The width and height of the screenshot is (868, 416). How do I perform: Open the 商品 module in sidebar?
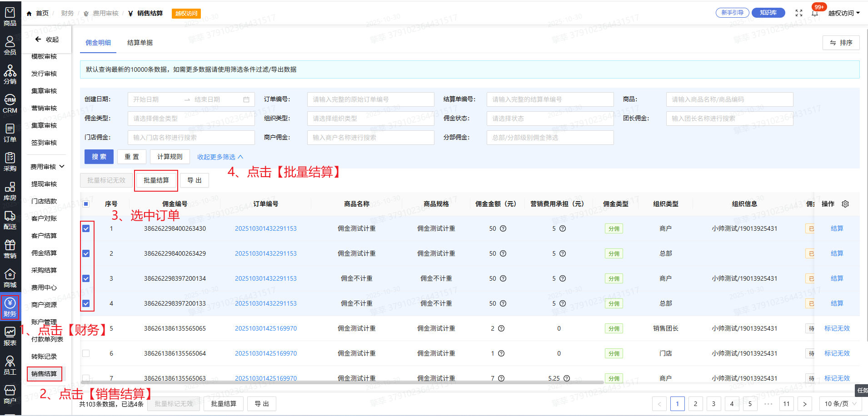point(10,17)
